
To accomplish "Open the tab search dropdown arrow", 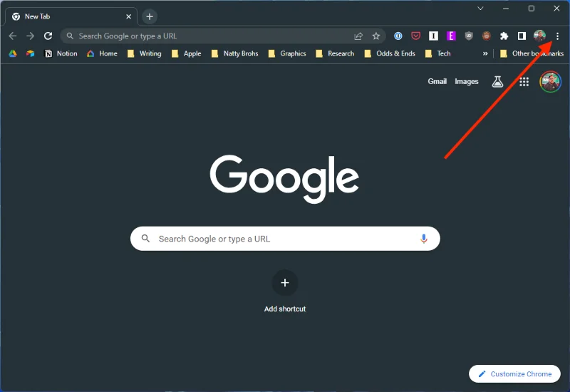I will click(x=480, y=9).
